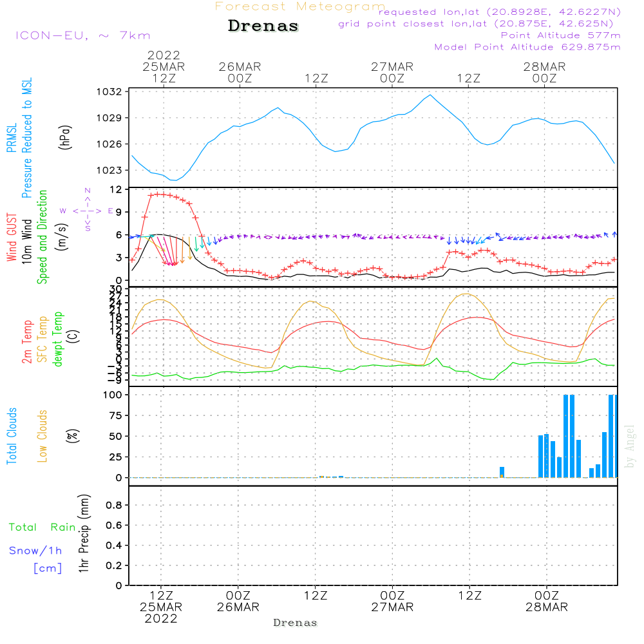644x644 pixels.
Task: Click the '(hPa)' unit label
Action: coord(65,137)
